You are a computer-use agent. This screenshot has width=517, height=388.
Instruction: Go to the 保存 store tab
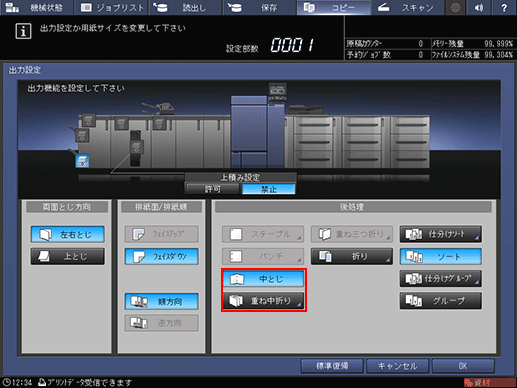[259, 7]
